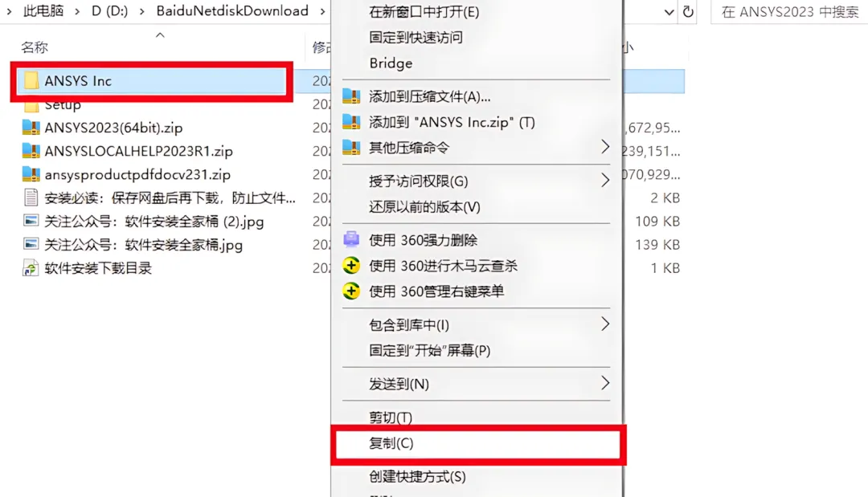Click the 使用 360强力删除 icon

pos(351,240)
